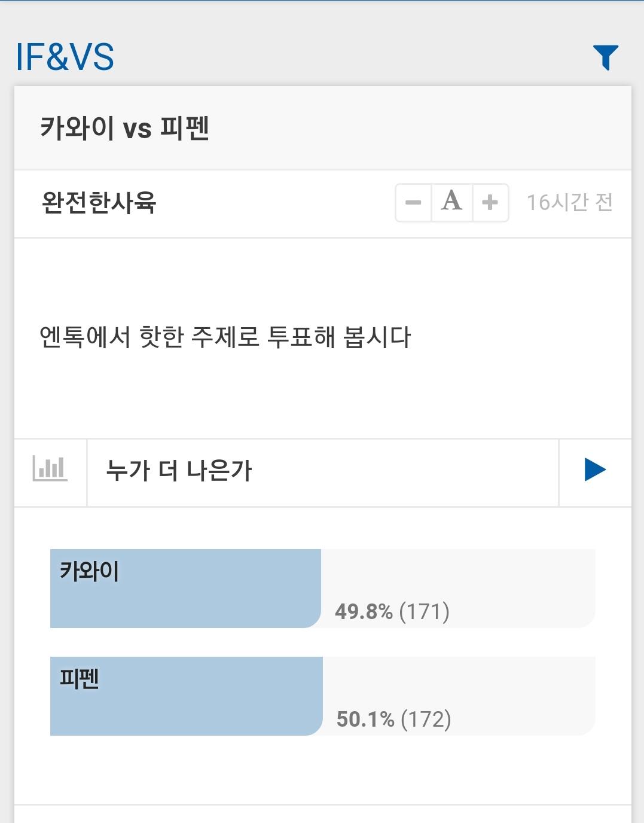
Task: Click the poll bar chart icon
Action: click(50, 470)
